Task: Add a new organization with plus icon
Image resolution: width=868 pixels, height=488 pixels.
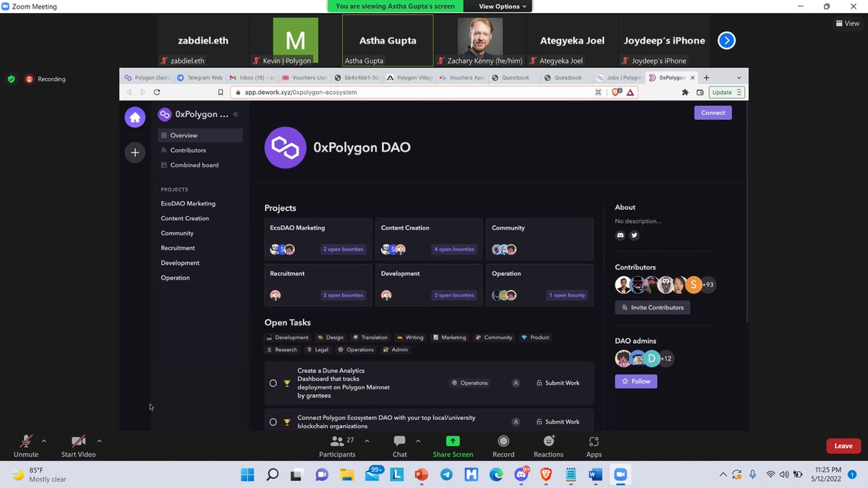Action: click(135, 153)
